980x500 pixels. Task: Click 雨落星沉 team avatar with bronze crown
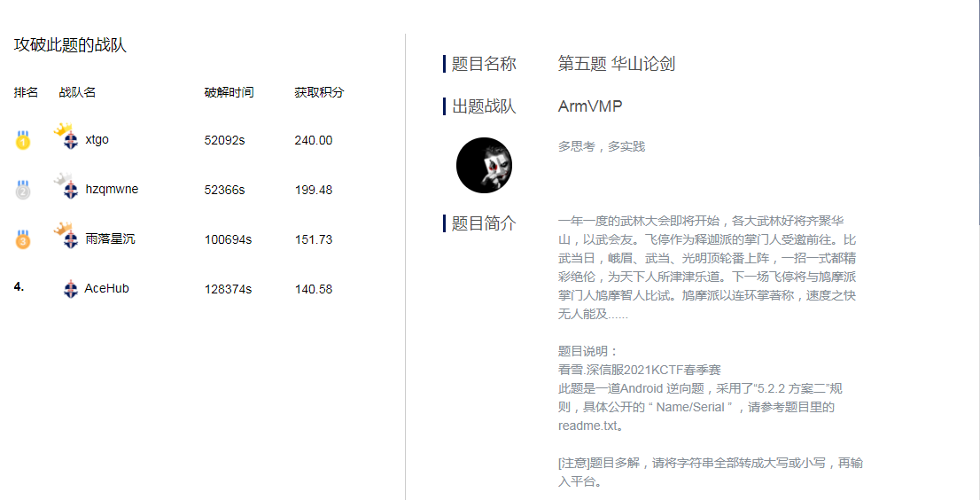click(66, 234)
